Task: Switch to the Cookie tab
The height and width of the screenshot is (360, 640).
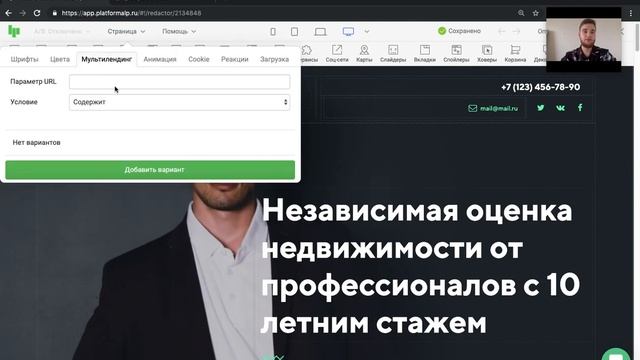Action: (199, 59)
